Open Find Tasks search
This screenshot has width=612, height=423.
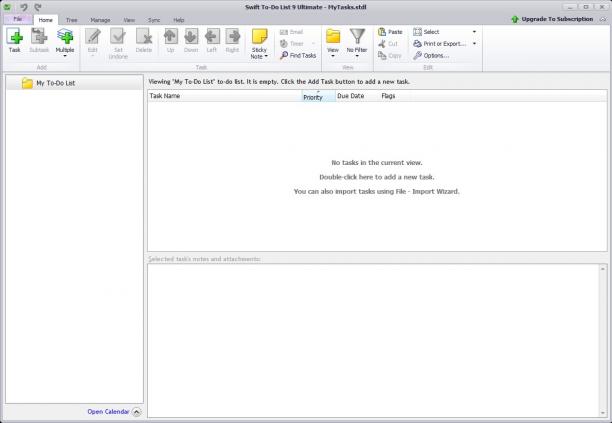pos(298,55)
